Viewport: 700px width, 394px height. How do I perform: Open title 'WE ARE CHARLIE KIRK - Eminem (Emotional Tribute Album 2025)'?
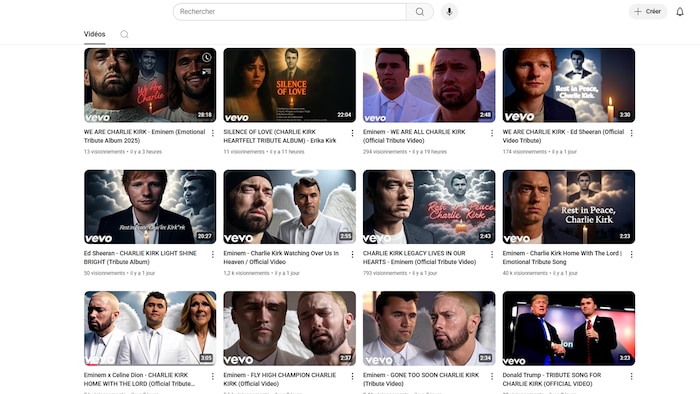(x=144, y=136)
